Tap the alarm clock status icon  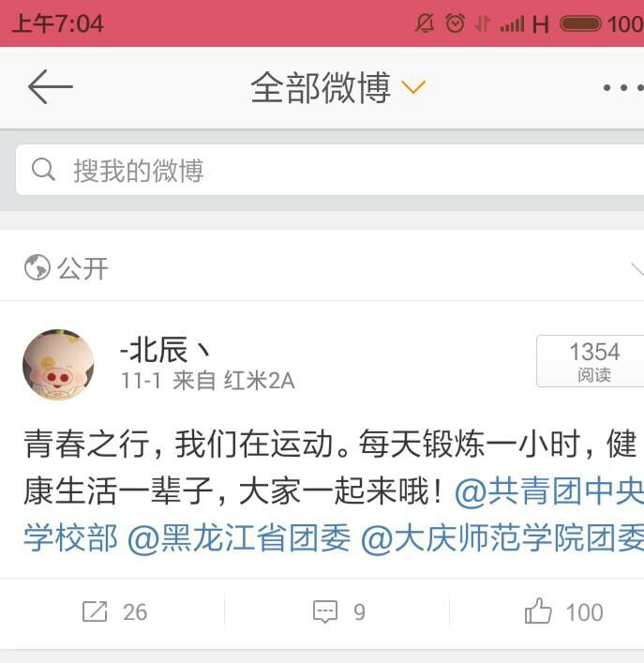click(x=455, y=23)
